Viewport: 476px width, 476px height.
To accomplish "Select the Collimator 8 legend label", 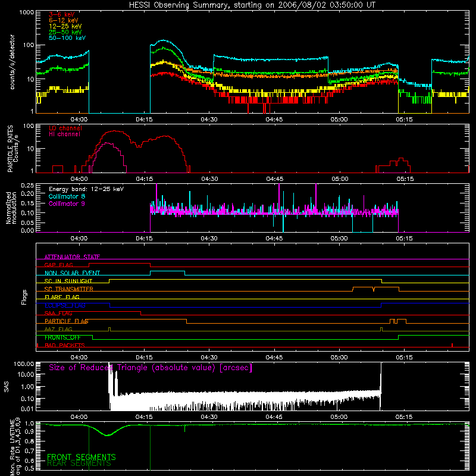I will 67,196.
